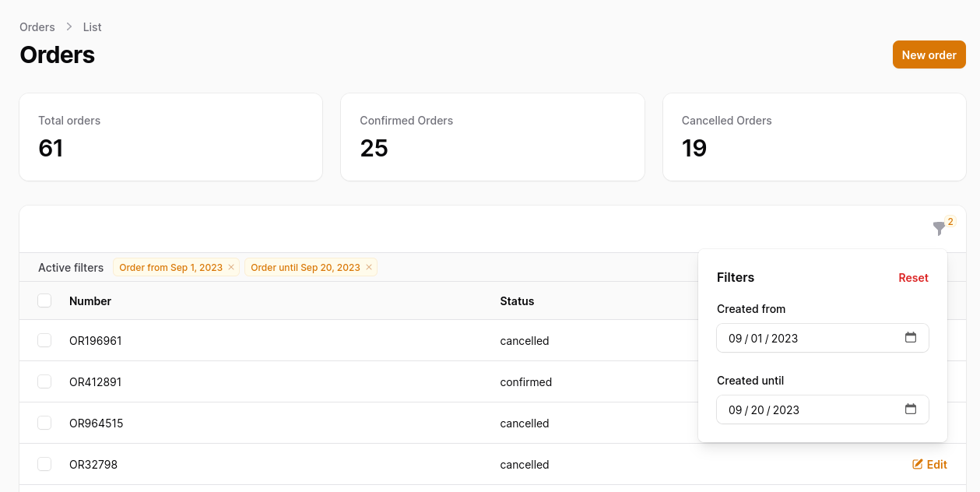The height and width of the screenshot is (492, 980).
Task: Select checkbox for order OR964515
Action: pyautogui.click(x=44, y=423)
